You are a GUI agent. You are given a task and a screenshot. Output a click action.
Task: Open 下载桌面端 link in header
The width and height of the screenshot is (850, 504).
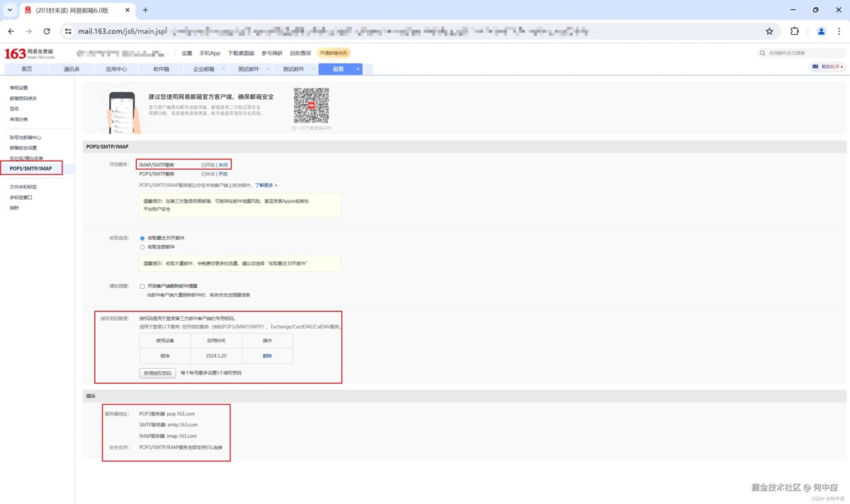241,53
